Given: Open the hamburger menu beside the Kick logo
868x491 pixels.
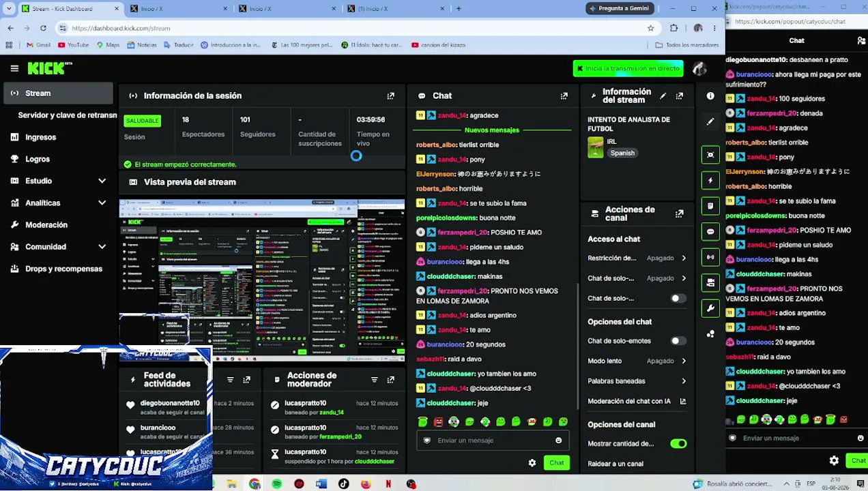Looking at the screenshot, I should tap(14, 68).
